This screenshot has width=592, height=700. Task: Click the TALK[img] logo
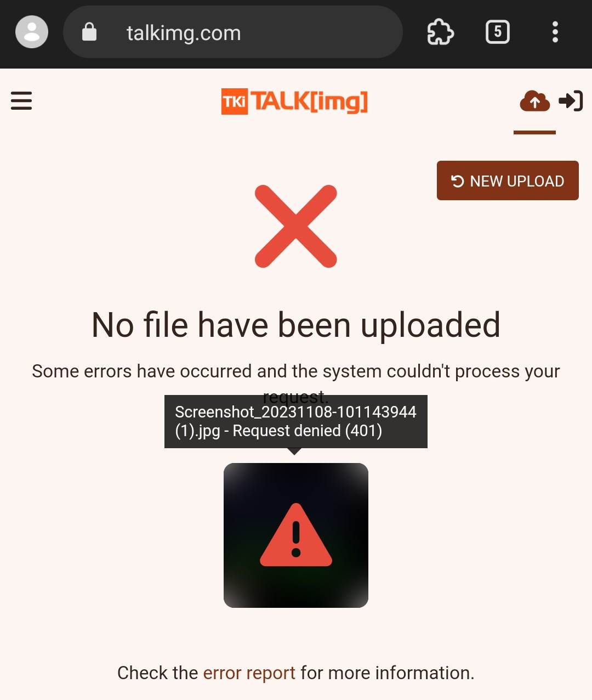click(294, 101)
